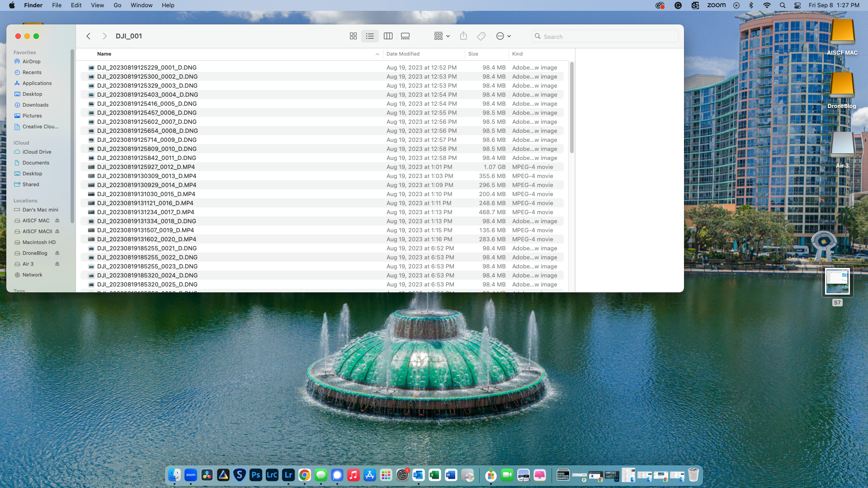
Task: Click the Finder file list scrollbar
Action: [571, 108]
